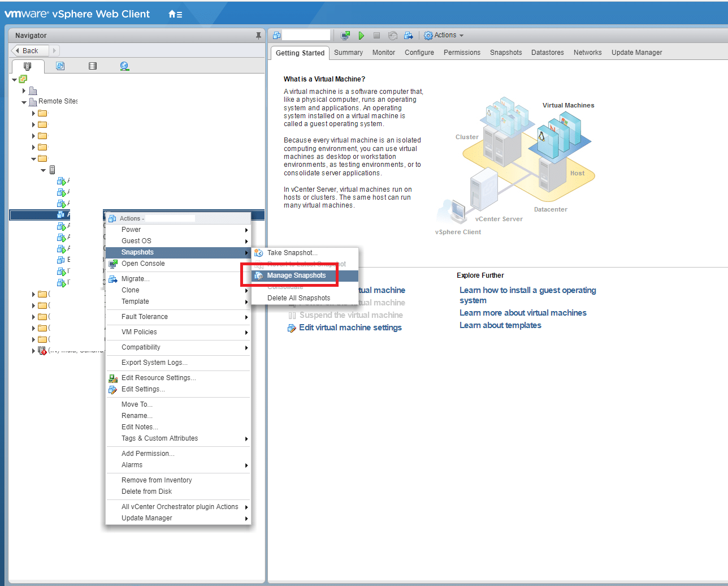Switch to the Summary tab

pos(348,53)
